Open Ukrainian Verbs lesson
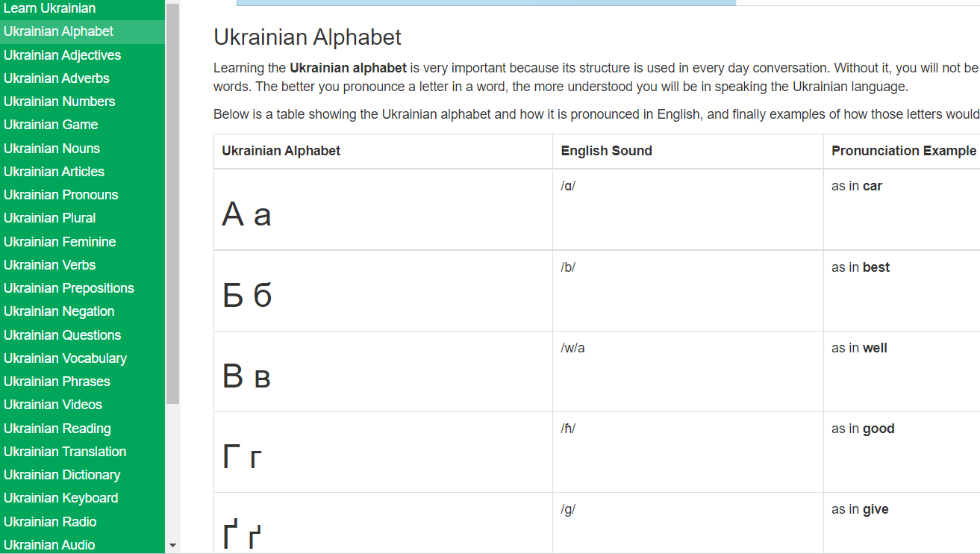 tap(50, 265)
